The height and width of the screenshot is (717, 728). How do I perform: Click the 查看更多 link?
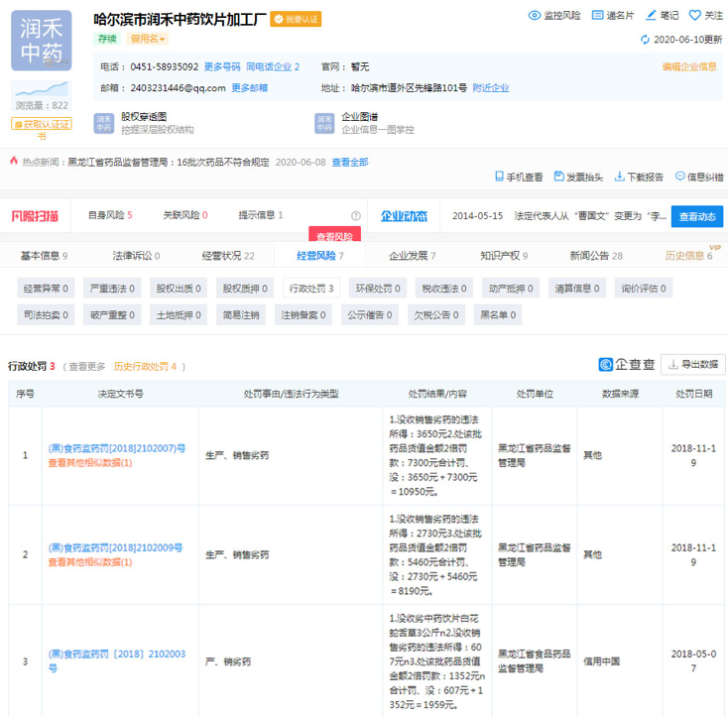pyautogui.click(x=87, y=367)
